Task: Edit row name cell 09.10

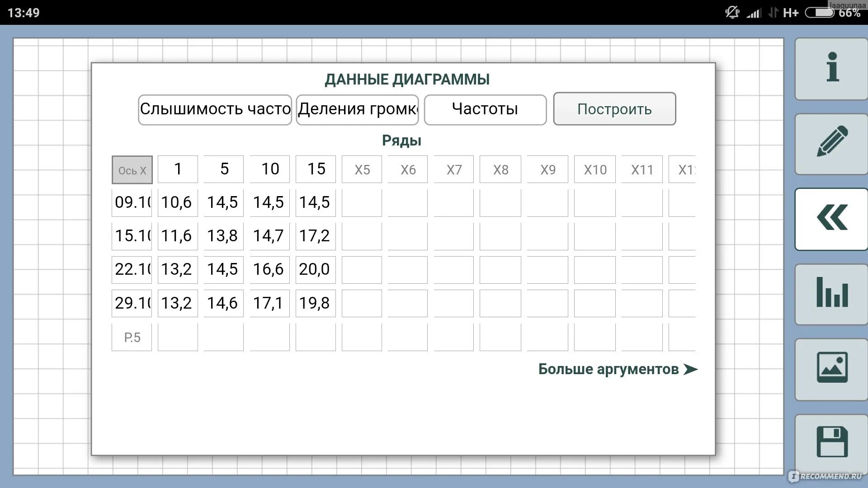Action: click(132, 203)
